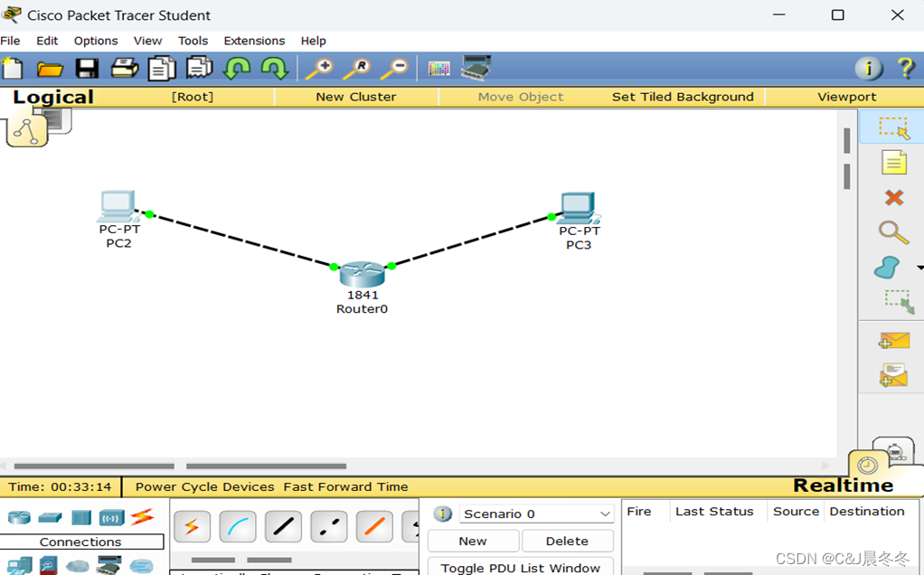The width and height of the screenshot is (924, 575).
Task: Reset zoom with the R magnifier
Action: [357, 69]
